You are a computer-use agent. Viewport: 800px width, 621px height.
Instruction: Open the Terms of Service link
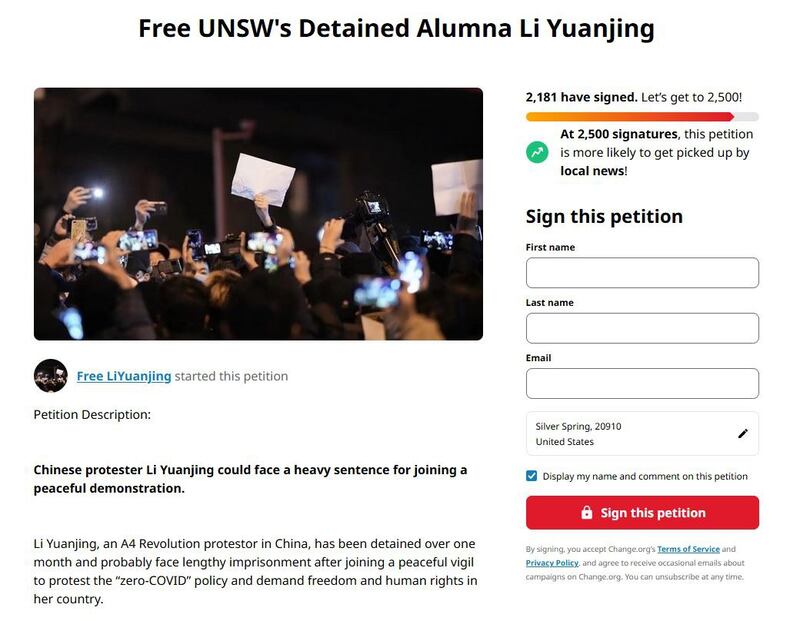688,549
